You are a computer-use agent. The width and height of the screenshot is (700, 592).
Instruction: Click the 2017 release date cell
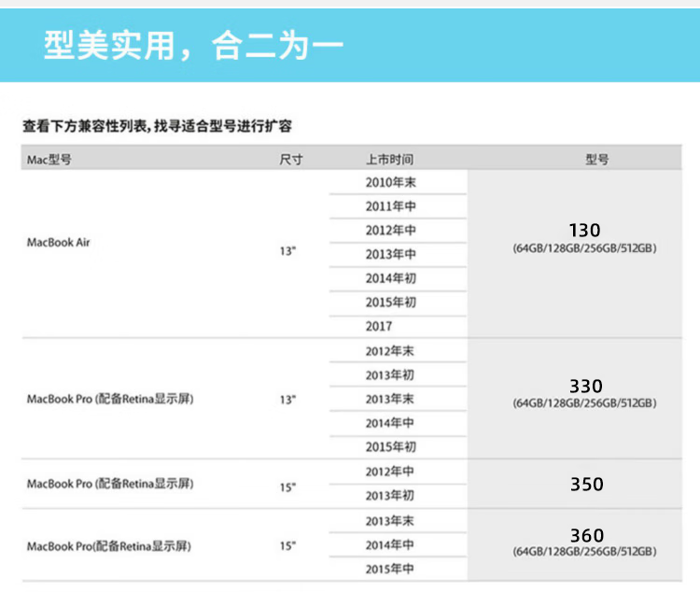click(x=379, y=327)
